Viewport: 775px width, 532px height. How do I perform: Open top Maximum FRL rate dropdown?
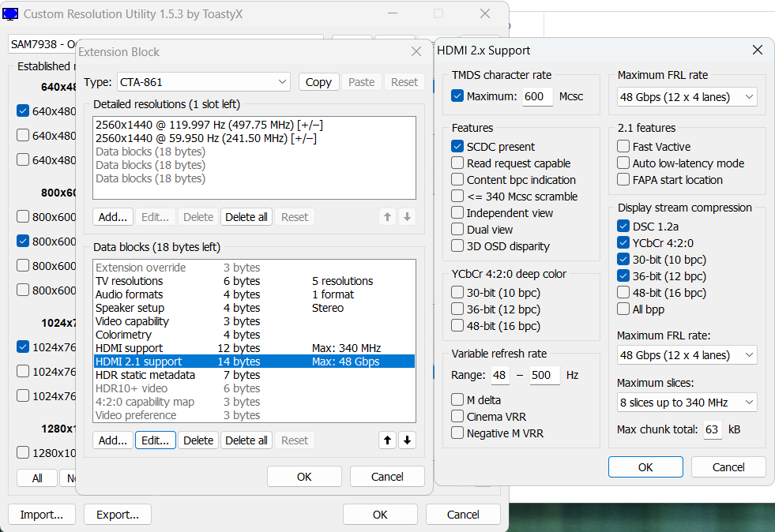point(687,97)
